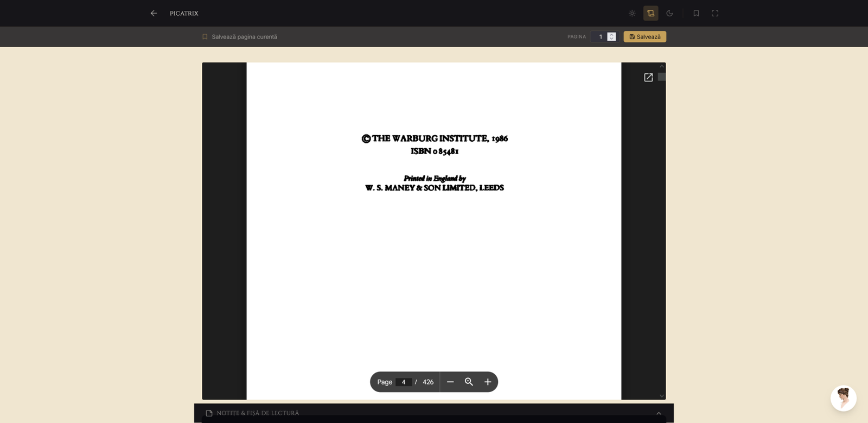The image size is (868, 423).
Task: Click the gold Salvează button
Action: pyautogui.click(x=645, y=37)
